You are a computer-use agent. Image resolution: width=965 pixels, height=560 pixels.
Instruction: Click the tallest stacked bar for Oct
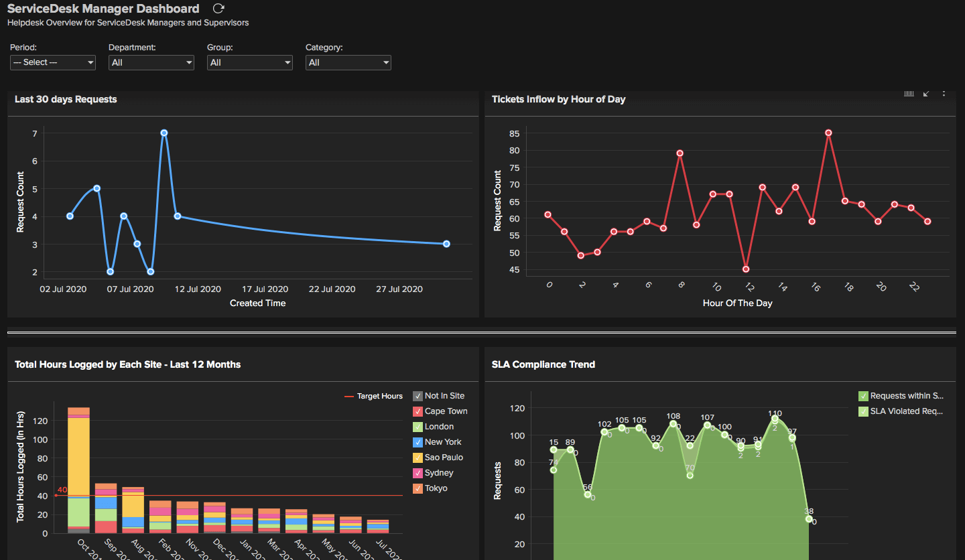tap(78, 469)
